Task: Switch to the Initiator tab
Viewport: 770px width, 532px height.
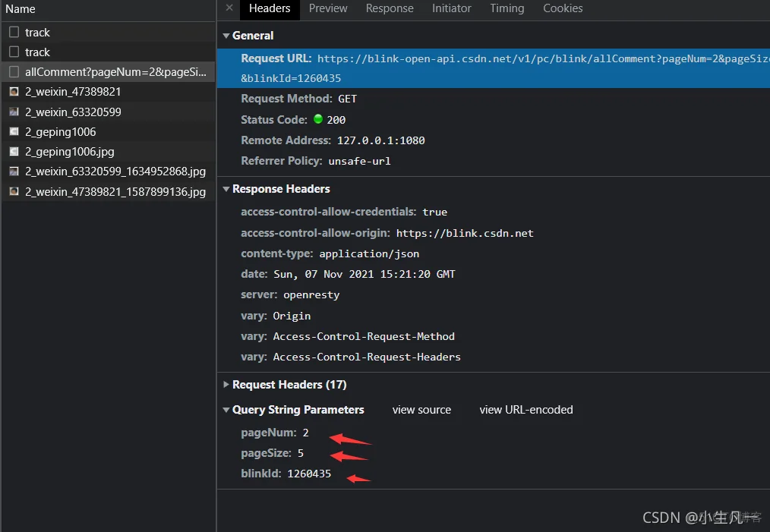Action: tap(451, 8)
